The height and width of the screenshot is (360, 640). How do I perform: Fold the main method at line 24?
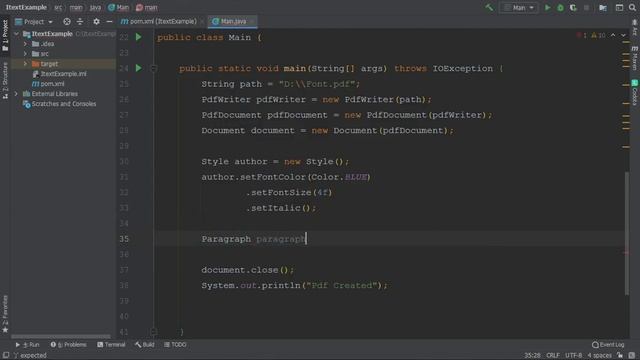[x=153, y=69]
